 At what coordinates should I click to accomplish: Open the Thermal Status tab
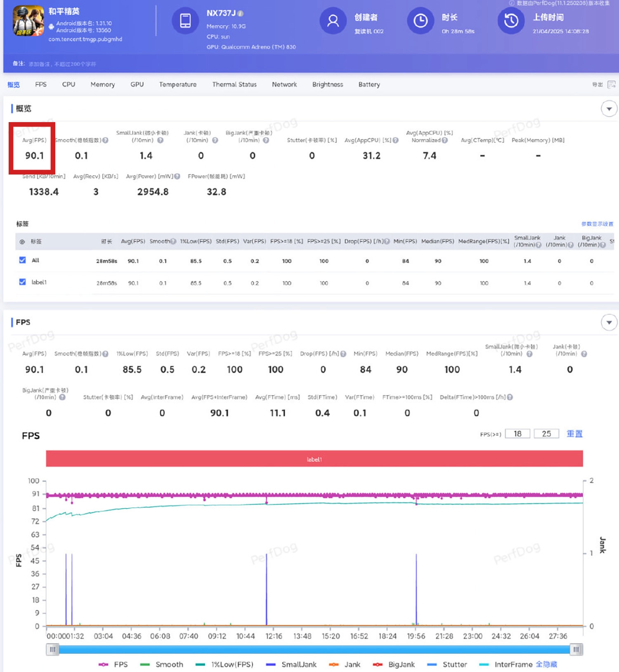(234, 84)
